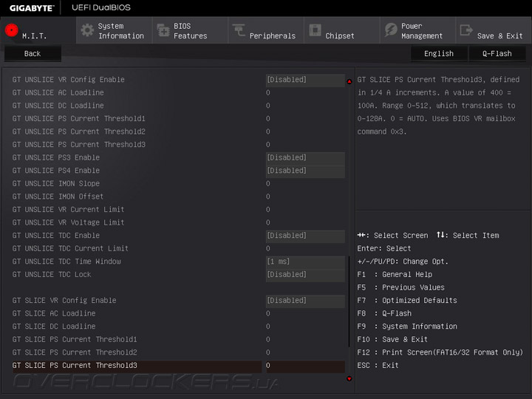Image resolution: width=532 pixels, height=399 pixels.
Task: Switch to the Chipset tab
Action: pyautogui.click(x=340, y=35)
